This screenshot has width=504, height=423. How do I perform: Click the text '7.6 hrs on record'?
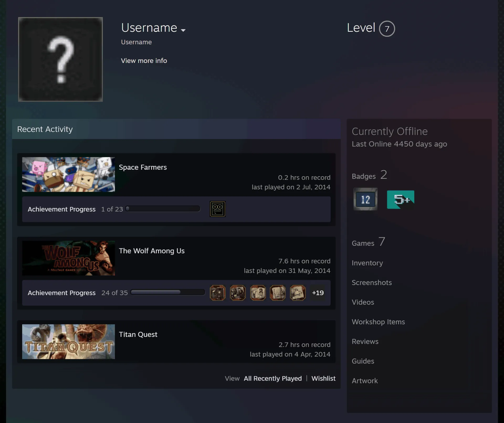pos(304,261)
